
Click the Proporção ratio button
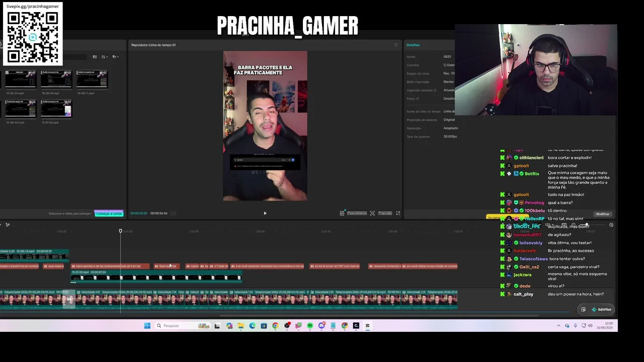click(385, 213)
